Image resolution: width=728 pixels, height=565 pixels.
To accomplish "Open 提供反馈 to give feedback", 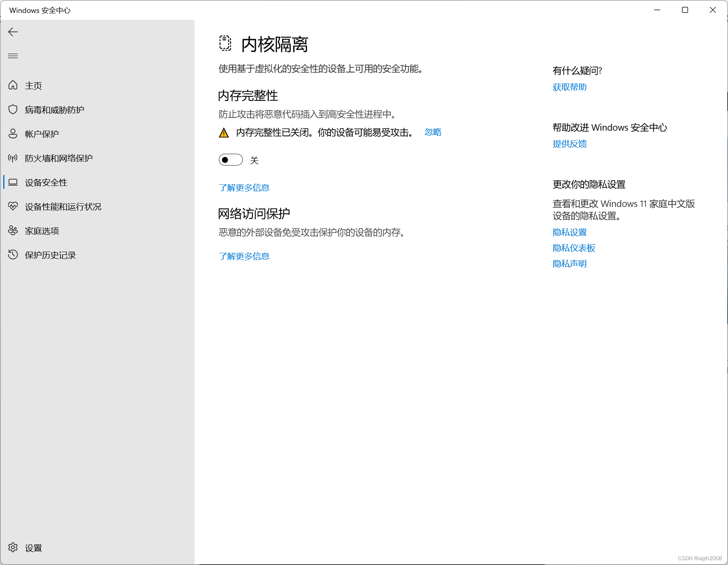I will point(569,144).
